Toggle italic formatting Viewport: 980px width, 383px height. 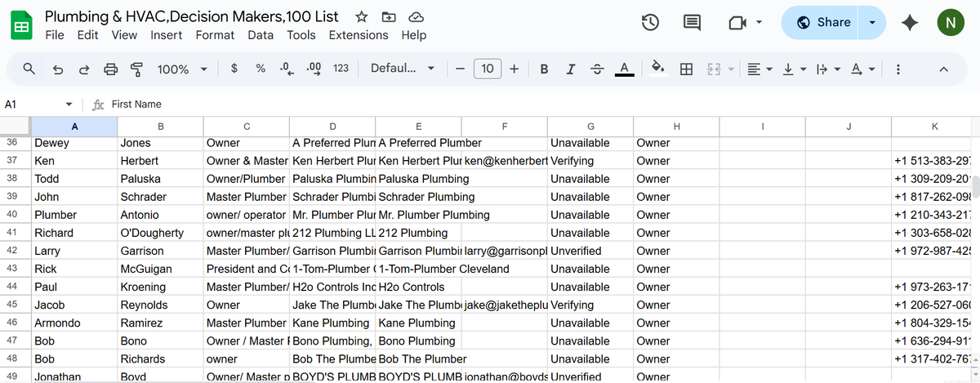coord(571,69)
